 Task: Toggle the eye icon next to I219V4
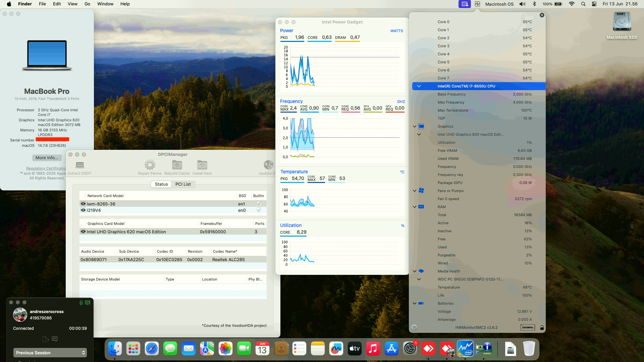point(83,210)
